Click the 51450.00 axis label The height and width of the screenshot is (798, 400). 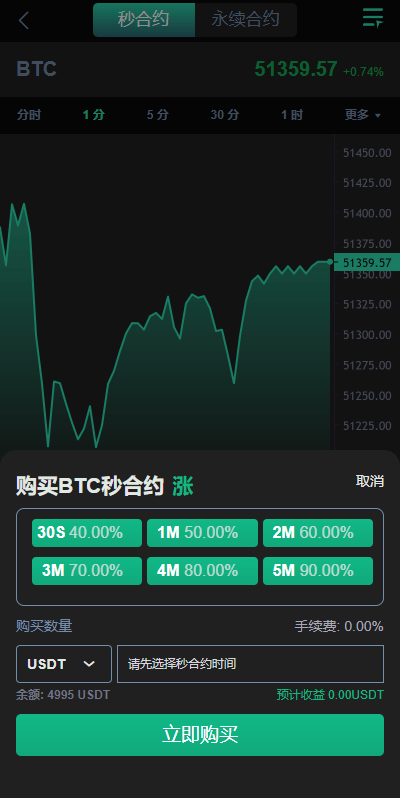click(367, 153)
